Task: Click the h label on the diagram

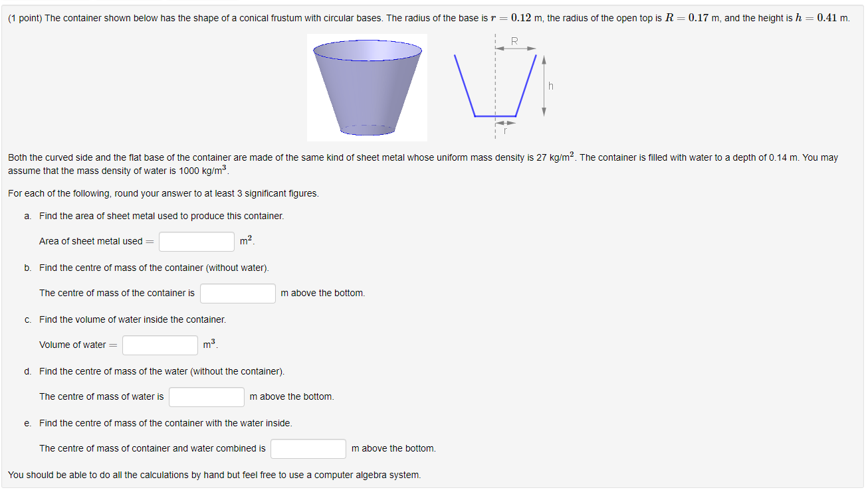Action: (550, 85)
